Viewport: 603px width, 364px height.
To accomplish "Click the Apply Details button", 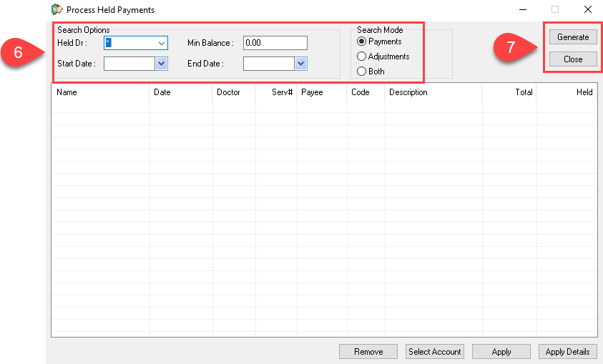I will click(568, 352).
